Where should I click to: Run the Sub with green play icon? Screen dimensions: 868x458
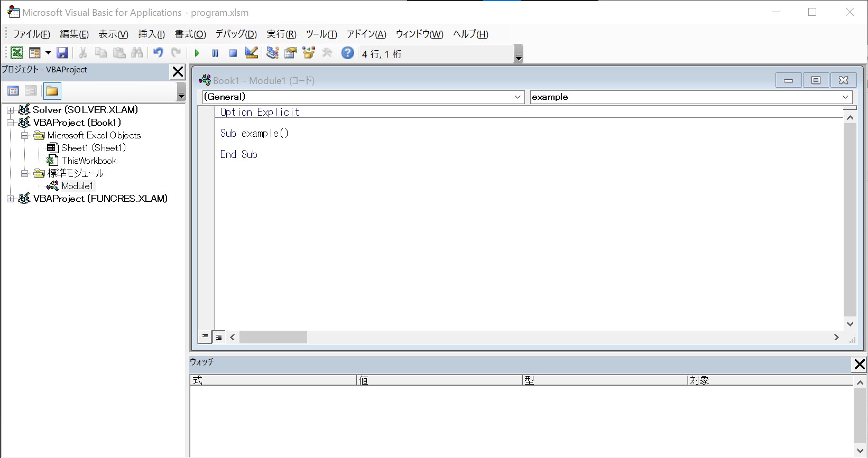(197, 53)
